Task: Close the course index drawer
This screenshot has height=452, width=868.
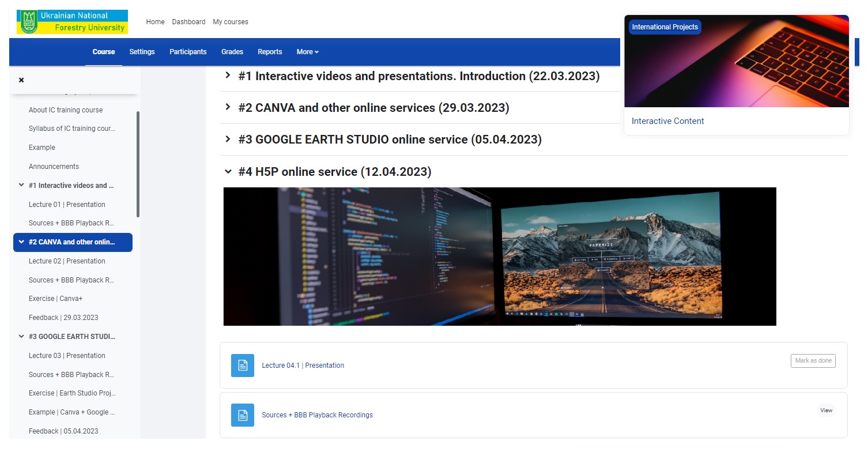Action: (21, 80)
